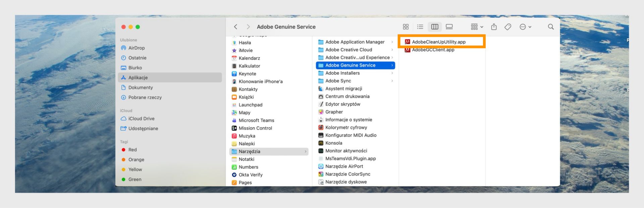This screenshot has height=208, width=644.
Task: Select Konsola utility
Action: coord(356,143)
